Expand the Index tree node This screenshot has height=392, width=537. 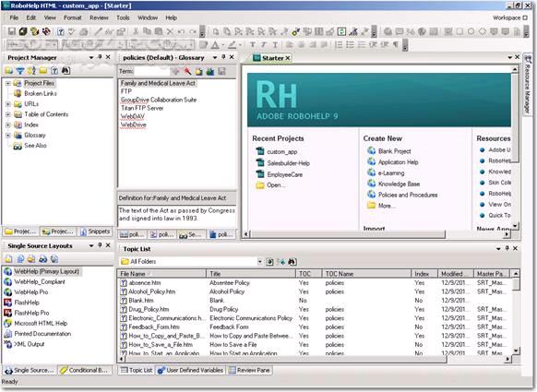pos(8,125)
